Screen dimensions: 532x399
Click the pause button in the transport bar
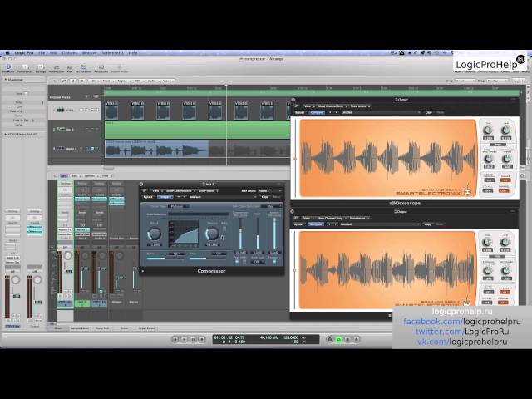[193, 339]
